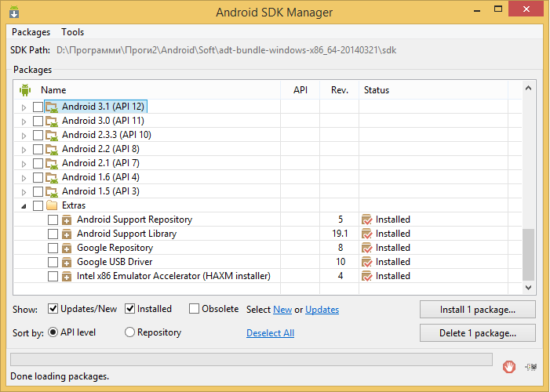Viewport: 550px width, 392px height.
Task: Open the log window icon at bottom right
Action: pyautogui.click(x=531, y=367)
